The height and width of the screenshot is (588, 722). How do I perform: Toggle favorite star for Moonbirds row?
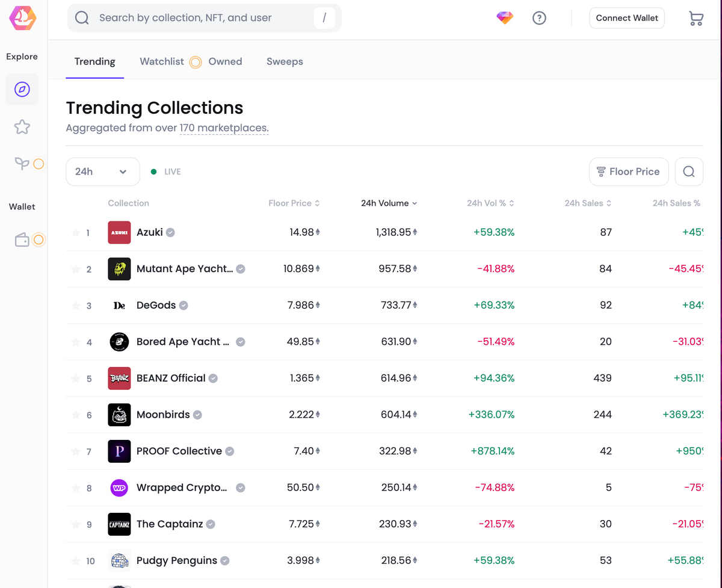(x=76, y=415)
